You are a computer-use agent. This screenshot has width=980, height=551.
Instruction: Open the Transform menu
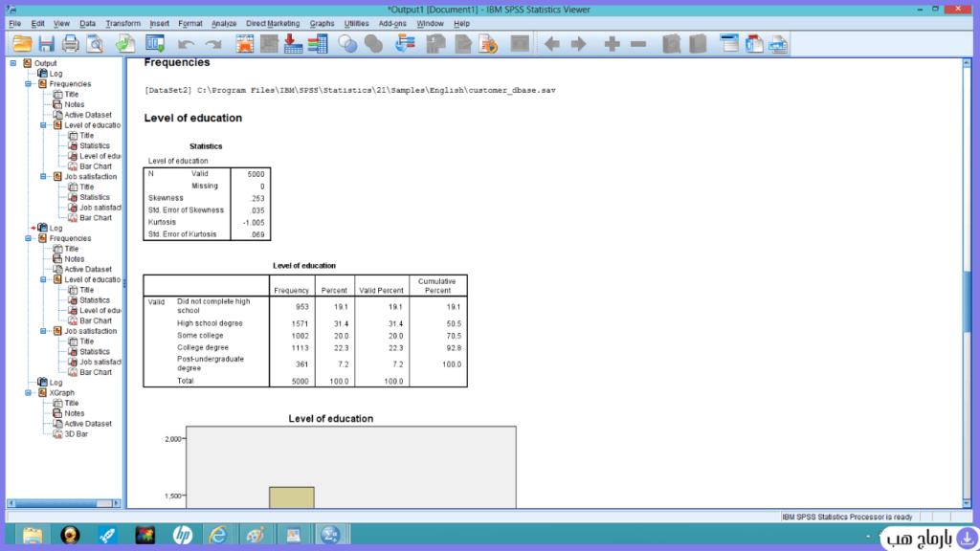tap(122, 24)
